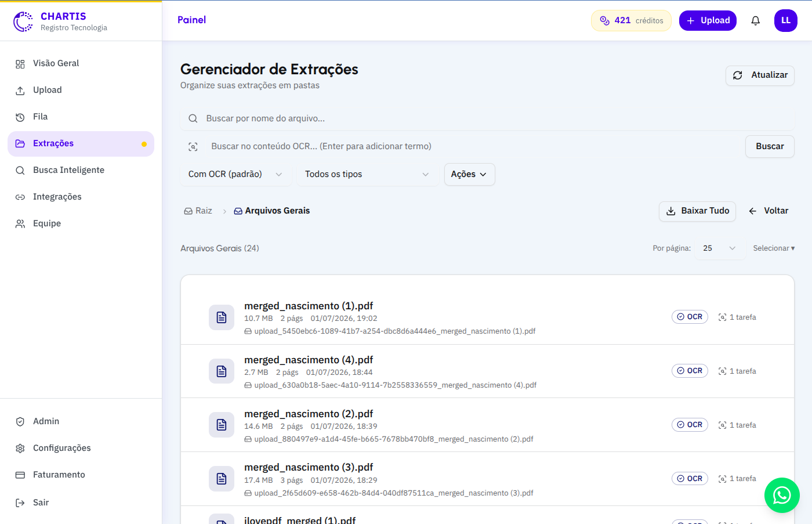The width and height of the screenshot is (812, 524).
Task: Click the 421 créditos badge
Action: (631, 20)
